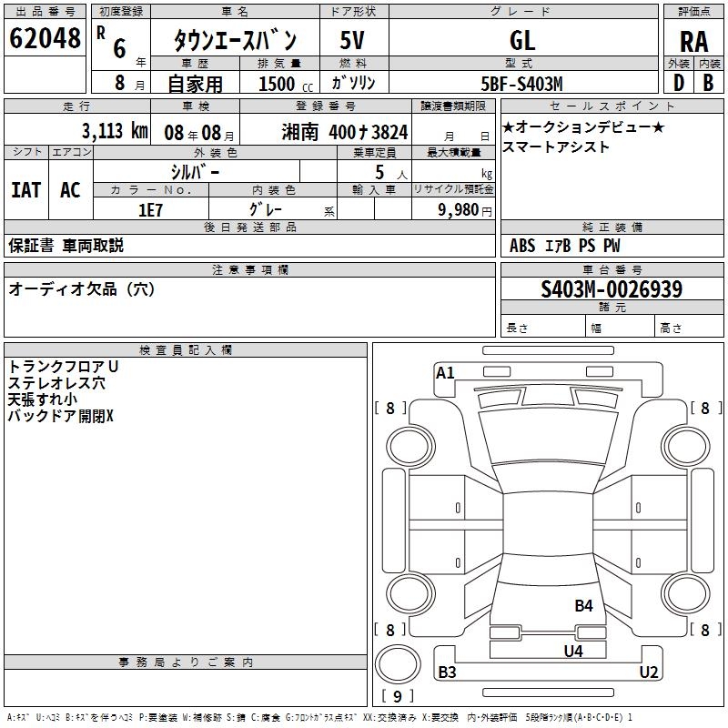
Task: Click the first registration year R 6
Action: pos(121,45)
